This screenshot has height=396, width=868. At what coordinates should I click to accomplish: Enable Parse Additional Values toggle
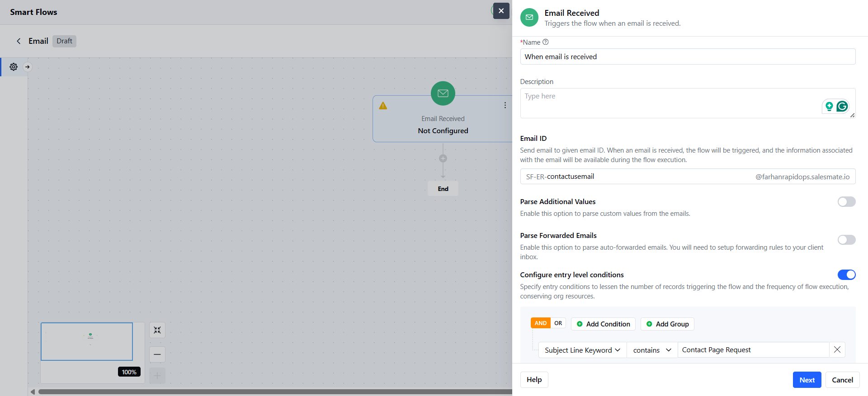(x=846, y=201)
